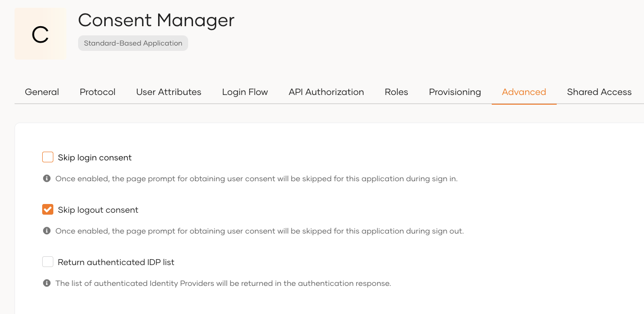Open the Roles tab

pos(396,92)
